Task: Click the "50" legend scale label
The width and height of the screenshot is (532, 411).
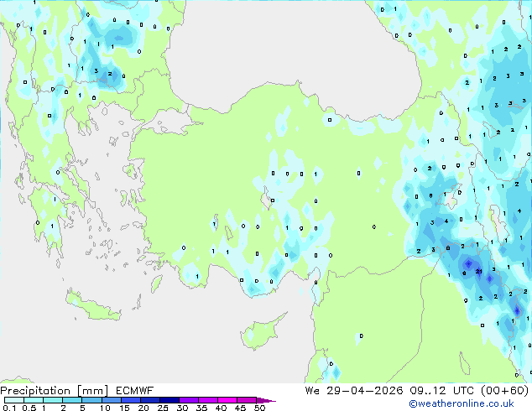Action: [259, 408]
